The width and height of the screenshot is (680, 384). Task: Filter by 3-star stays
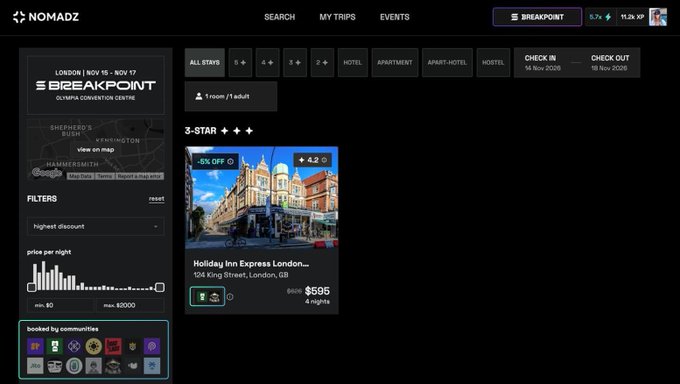pyautogui.click(x=295, y=62)
